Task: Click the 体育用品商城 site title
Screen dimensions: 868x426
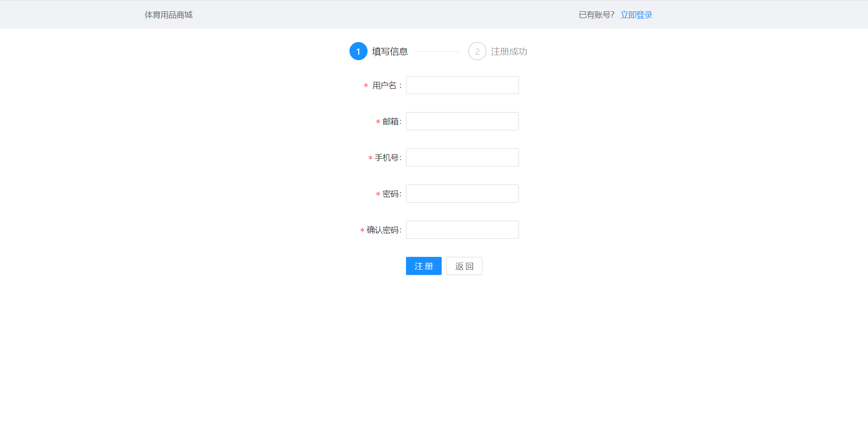Action: [x=169, y=15]
